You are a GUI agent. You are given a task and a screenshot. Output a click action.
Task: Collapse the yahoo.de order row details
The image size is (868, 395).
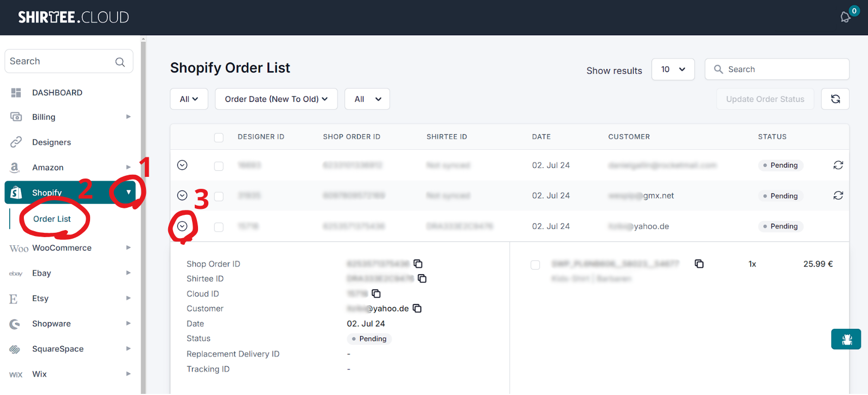click(182, 226)
